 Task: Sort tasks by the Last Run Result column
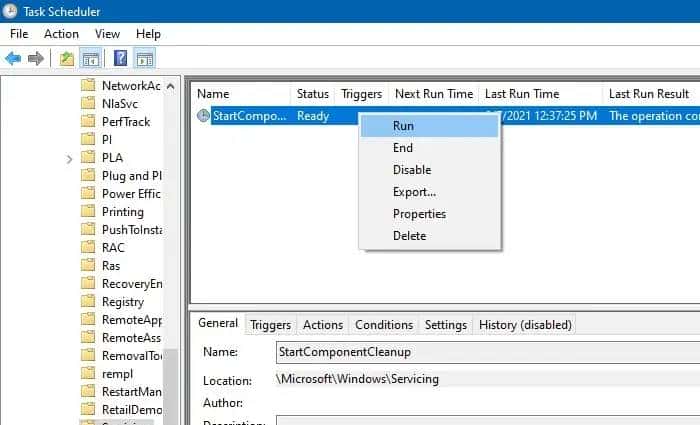click(x=648, y=94)
